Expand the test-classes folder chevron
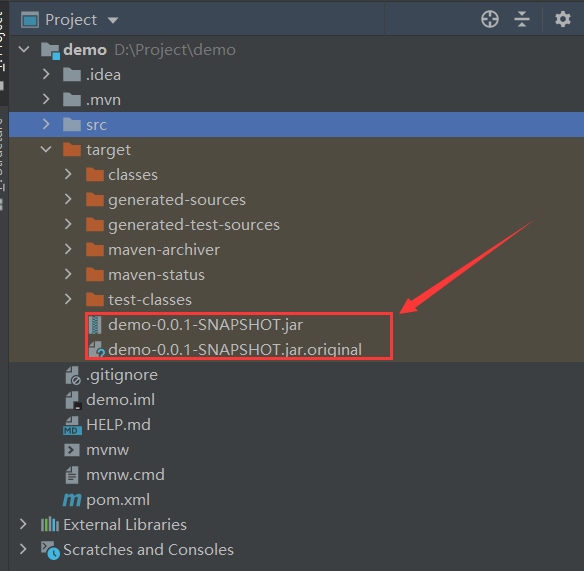The width and height of the screenshot is (584, 571). pos(68,299)
